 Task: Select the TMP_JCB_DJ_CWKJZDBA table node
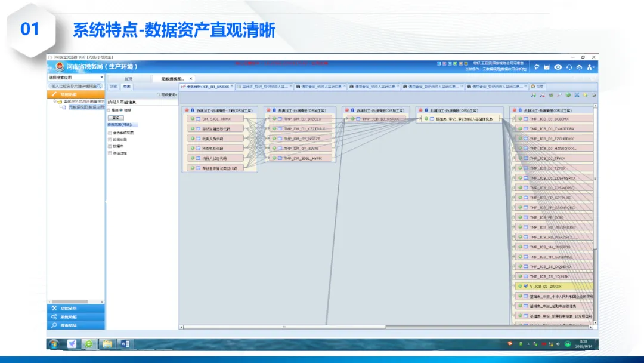pyautogui.click(x=554, y=129)
